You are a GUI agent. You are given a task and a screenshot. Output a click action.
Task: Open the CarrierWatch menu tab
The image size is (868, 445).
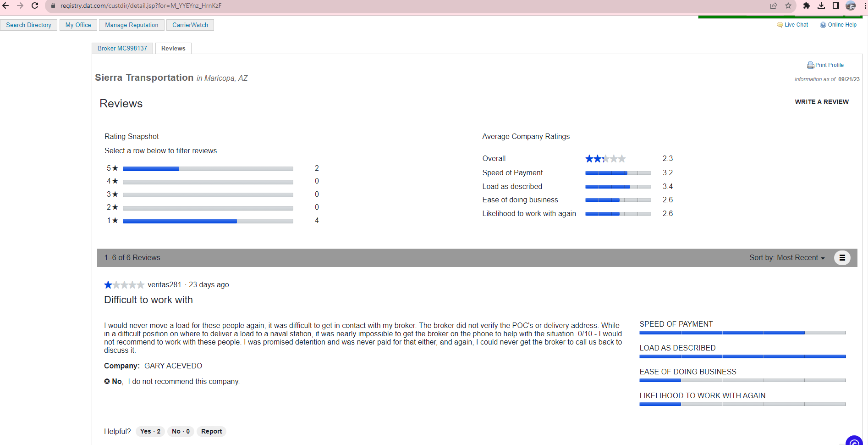pos(190,25)
